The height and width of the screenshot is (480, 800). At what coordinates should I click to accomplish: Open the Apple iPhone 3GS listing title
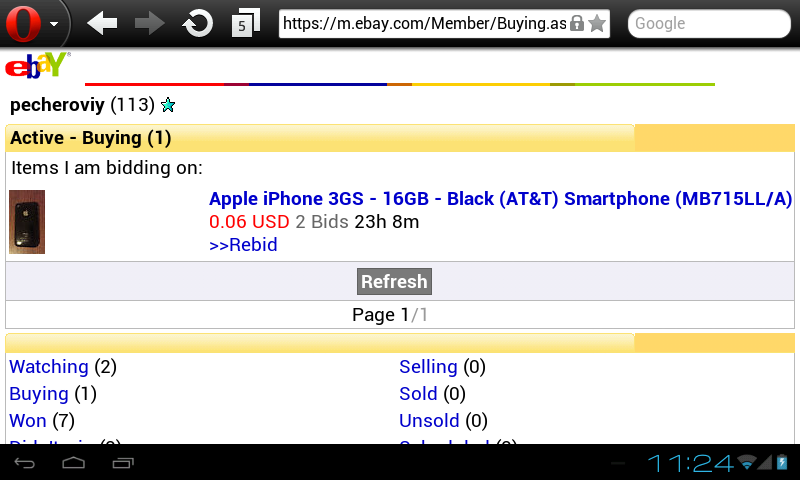(x=501, y=198)
